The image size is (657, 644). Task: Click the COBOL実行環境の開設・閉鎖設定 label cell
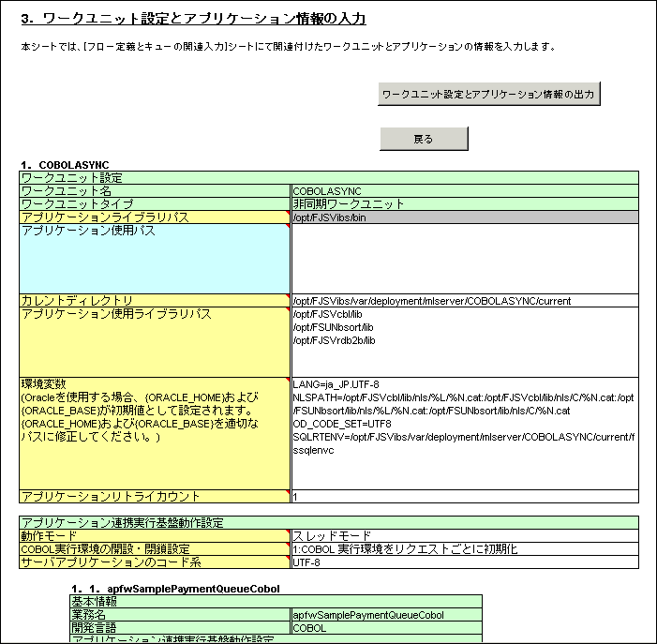pos(155,549)
